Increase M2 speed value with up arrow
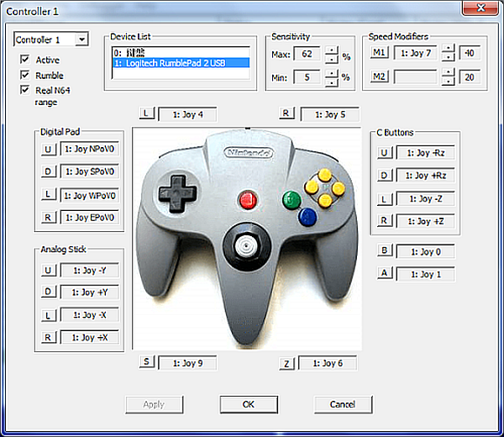Viewport: 504px width, 437px height. [x=448, y=72]
